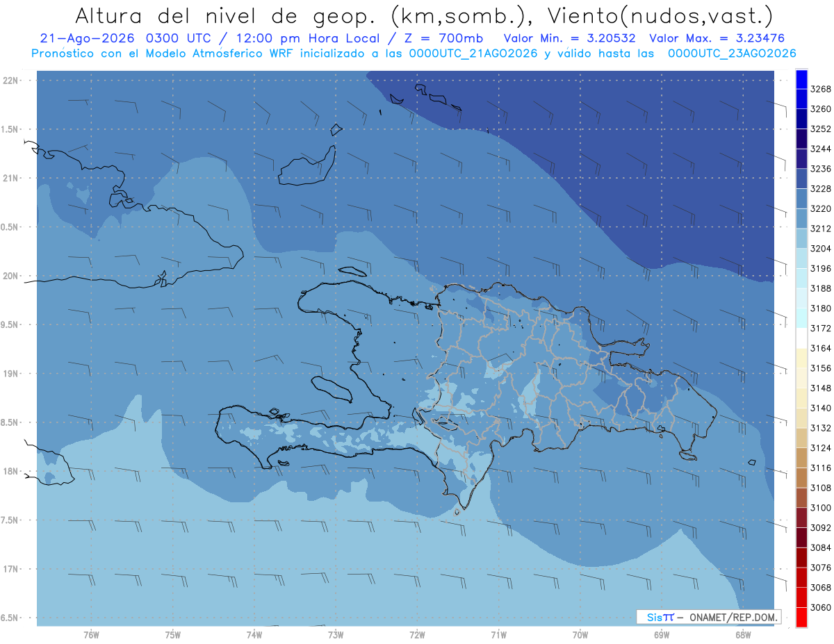Click the 72W longitude label
834x644 pixels.
(x=417, y=634)
